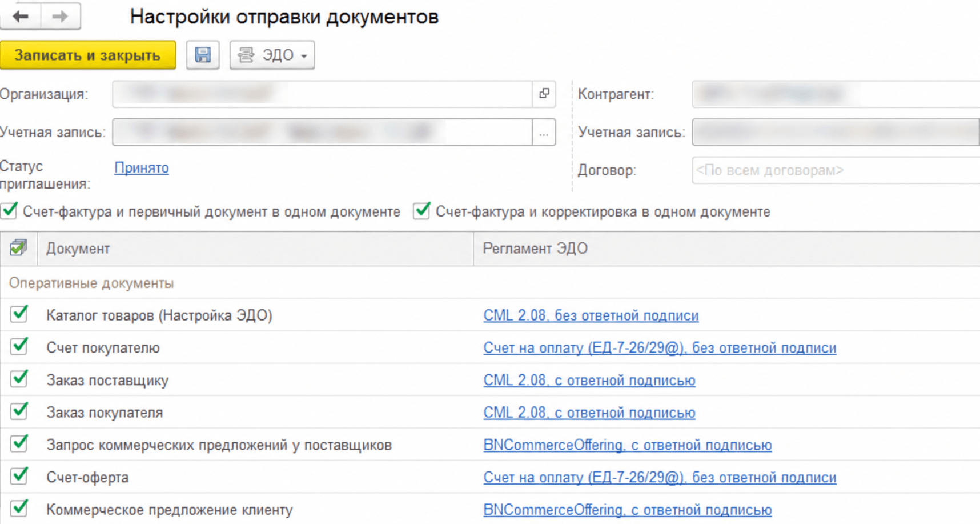The image size is (980, 524).
Task: Open Счет-оферта regulation link
Action: coord(660,478)
